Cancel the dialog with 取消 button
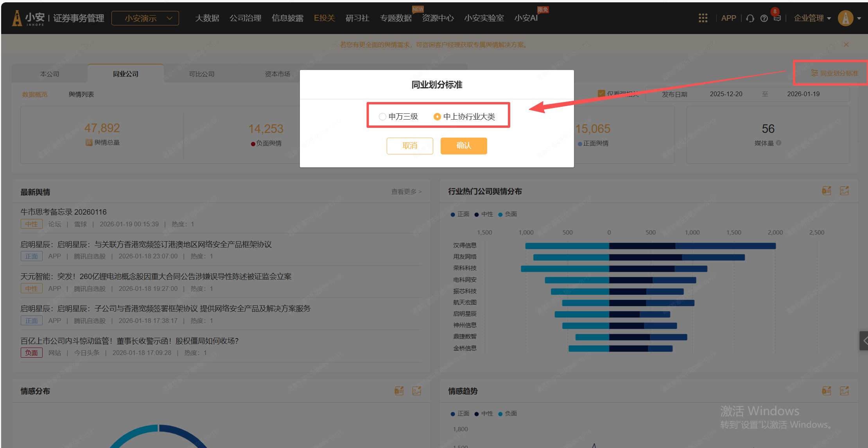Image resolution: width=868 pixels, height=448 pixels. [x=409, y=146]
